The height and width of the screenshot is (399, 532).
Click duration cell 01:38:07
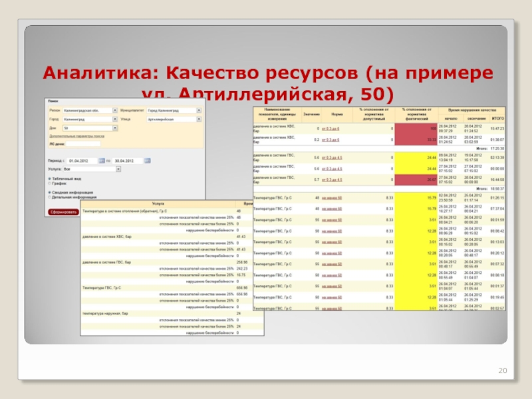pos(497,140)
